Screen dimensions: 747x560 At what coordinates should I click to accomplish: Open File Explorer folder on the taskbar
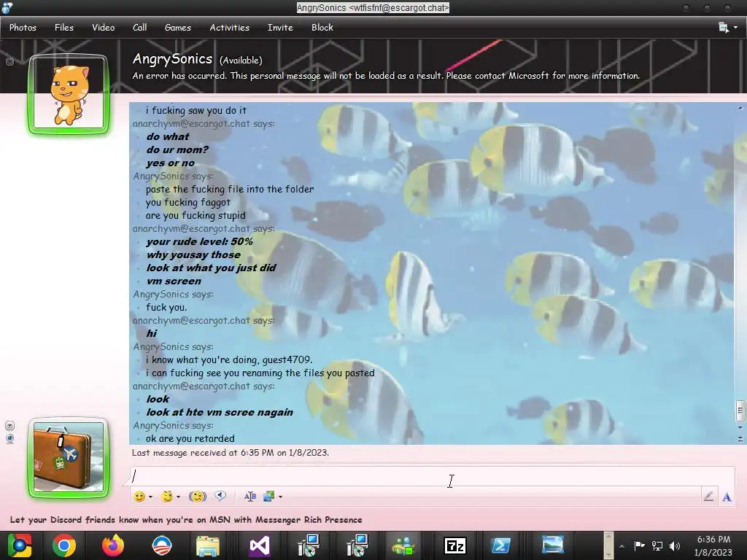pos(208,546)
